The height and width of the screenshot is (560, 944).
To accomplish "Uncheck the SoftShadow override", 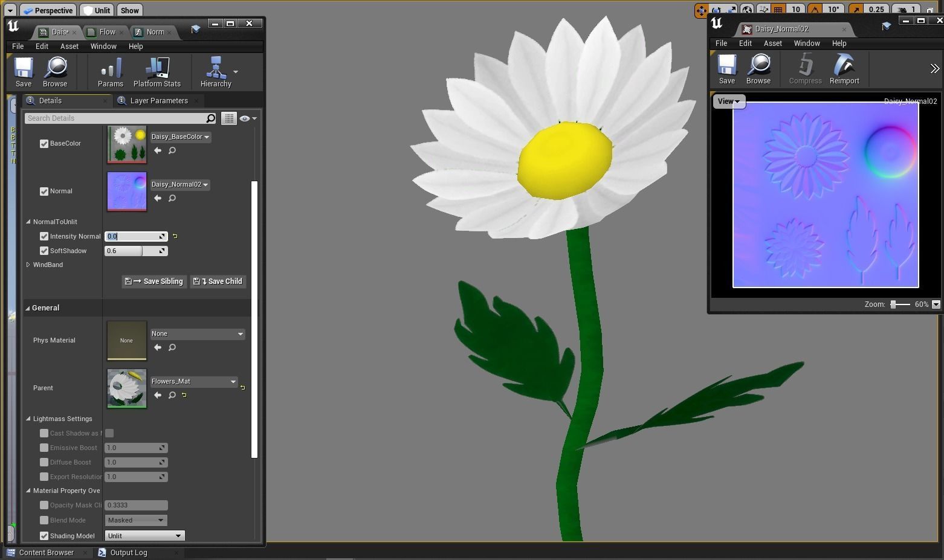I will pyautogui.click(x=44, y=251).
